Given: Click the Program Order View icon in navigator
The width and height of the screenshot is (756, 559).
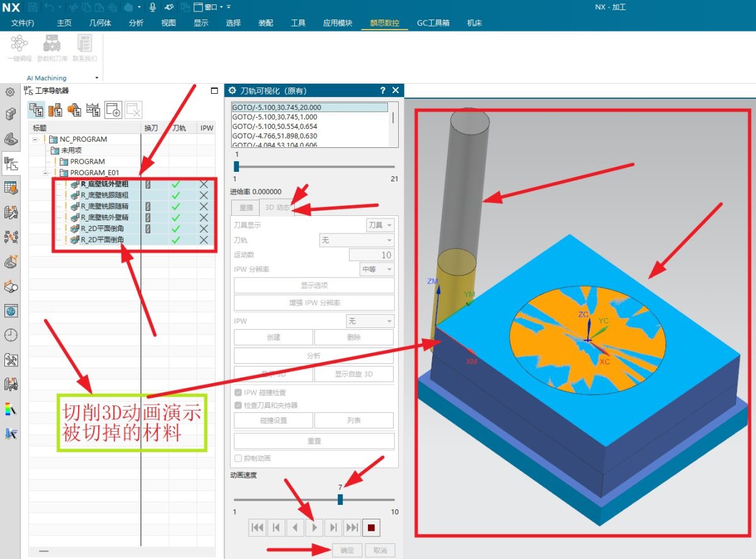Looking at the screenshot, I should 37,111.
